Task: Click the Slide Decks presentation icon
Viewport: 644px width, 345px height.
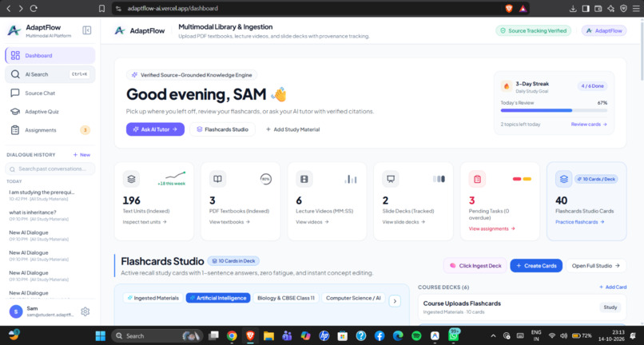Action: [x=391, y=179]
